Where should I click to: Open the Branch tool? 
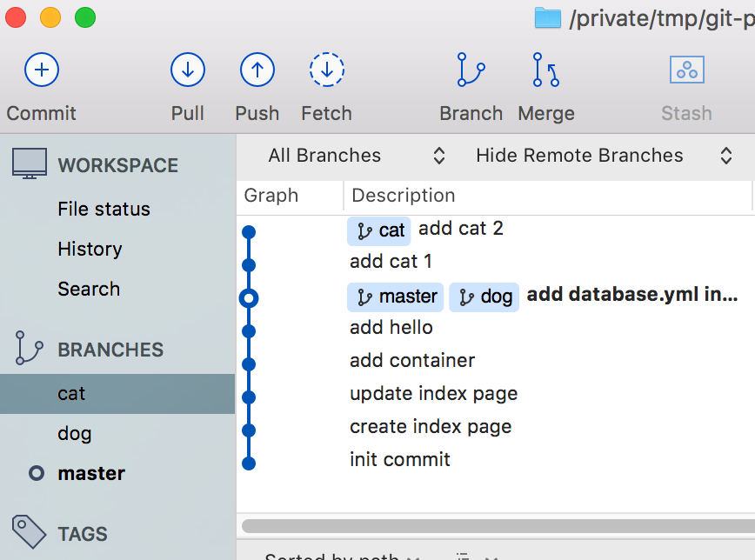click(x=471, y=70)
